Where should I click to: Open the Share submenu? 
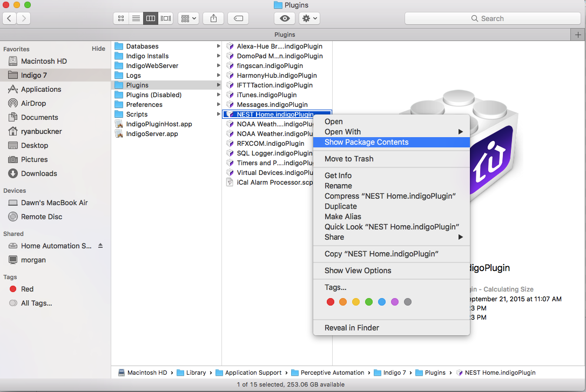(391, 237)
